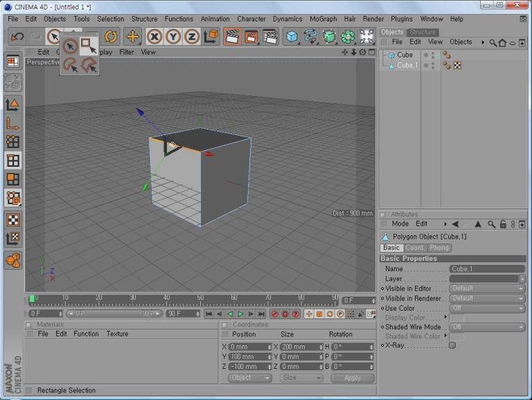Open the deformer objects icon
This screenshot has width=532, height=400.
click(366, 36)
